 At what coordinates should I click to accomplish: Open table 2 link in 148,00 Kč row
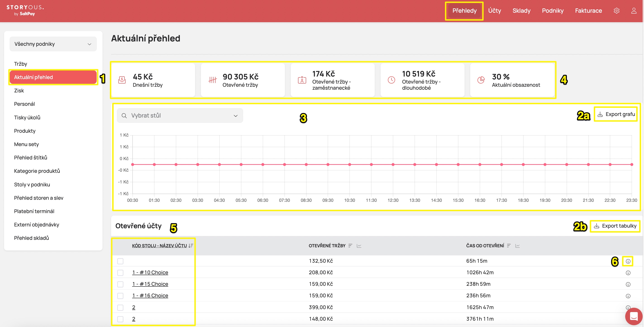134,319
